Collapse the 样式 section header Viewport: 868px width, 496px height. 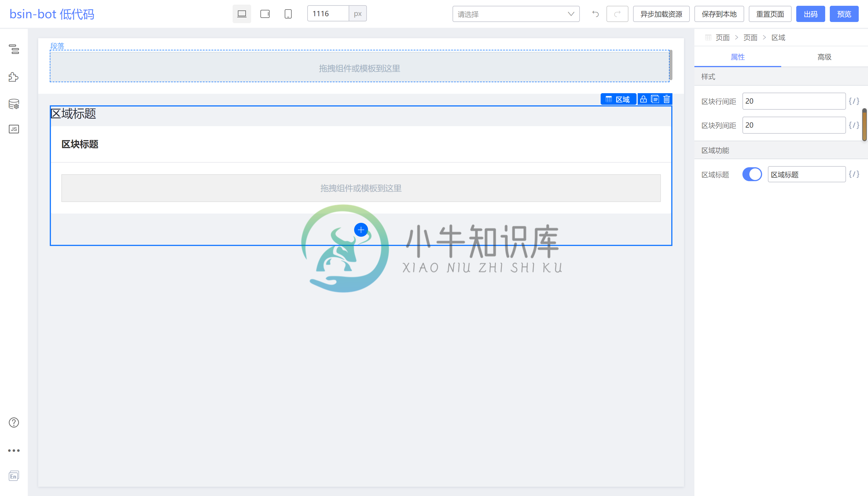click(781, 77)
